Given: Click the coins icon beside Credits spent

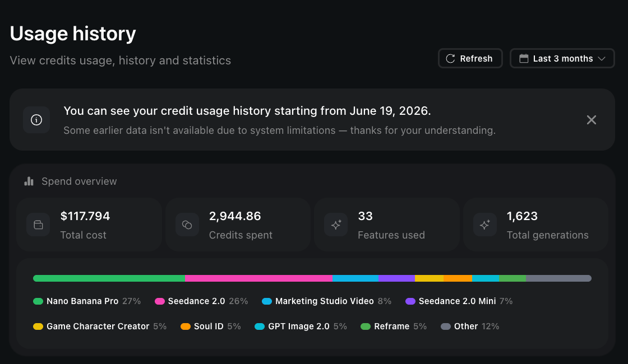Looking at the screenshot, I should point(187,225).
